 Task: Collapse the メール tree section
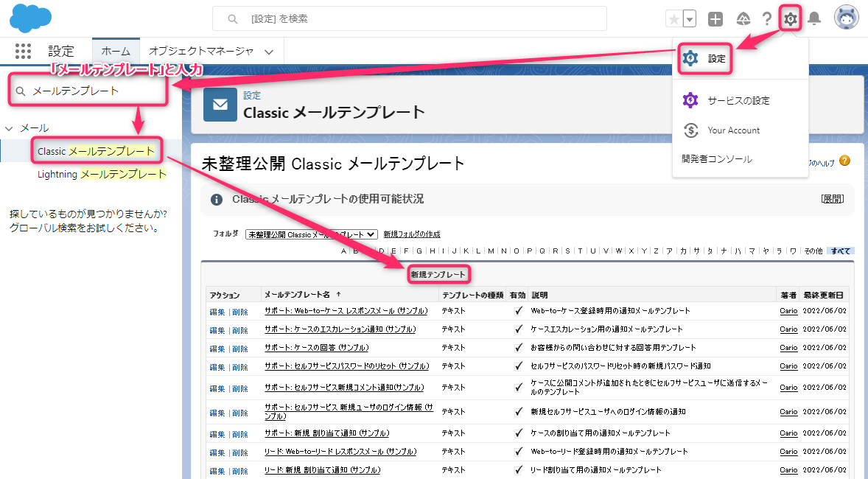click(9, 128)
